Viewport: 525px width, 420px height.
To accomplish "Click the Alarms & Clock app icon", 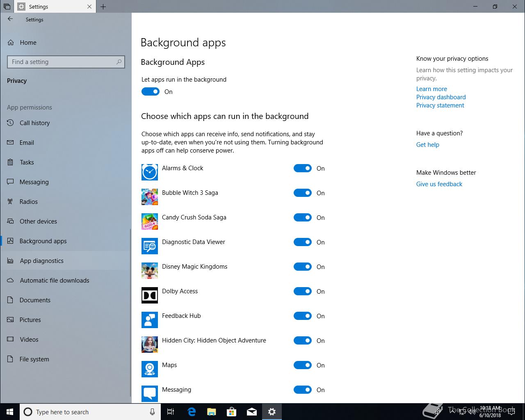I will click(x=150, y=172).
